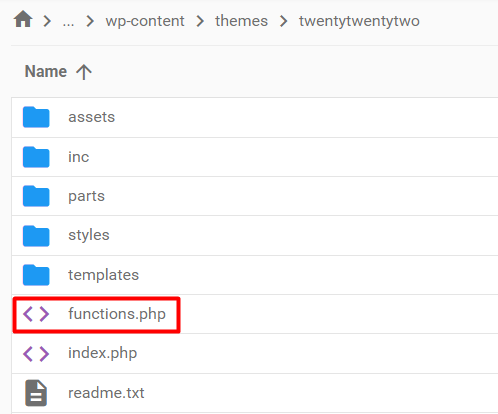
Task: Click the parts folder icon
Action: coord(36,196)
